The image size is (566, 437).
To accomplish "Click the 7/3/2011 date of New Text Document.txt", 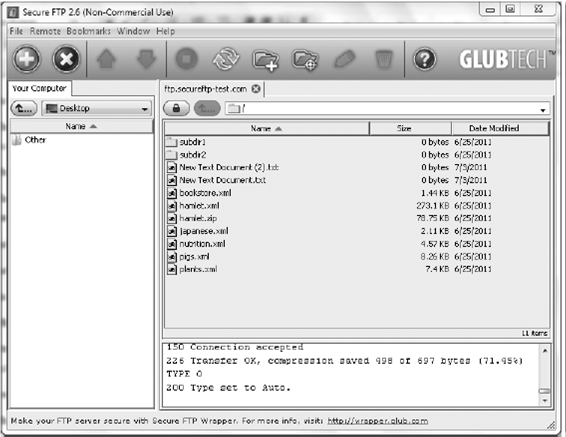I will click(471, 180).
